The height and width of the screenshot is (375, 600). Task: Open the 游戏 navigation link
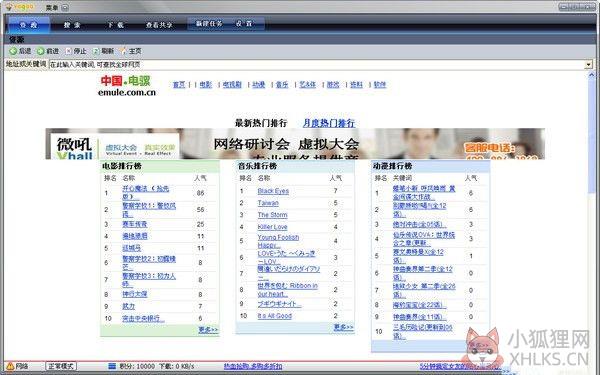[333, 85]
